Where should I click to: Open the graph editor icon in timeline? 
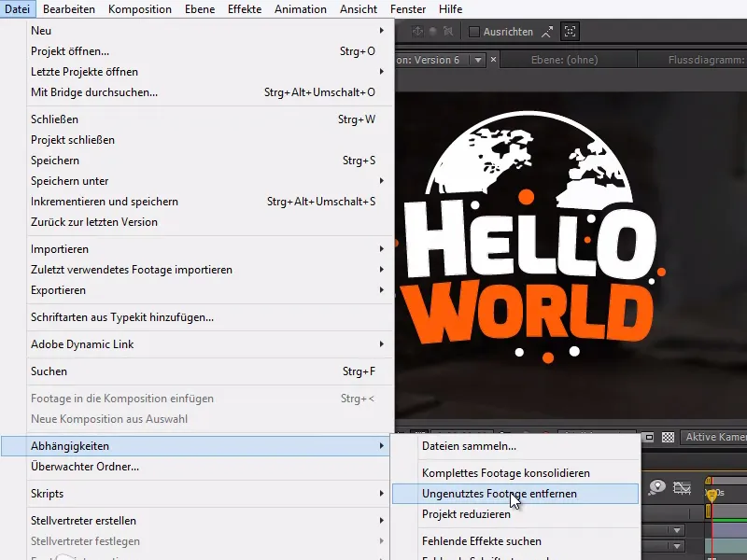click(682, 487)
